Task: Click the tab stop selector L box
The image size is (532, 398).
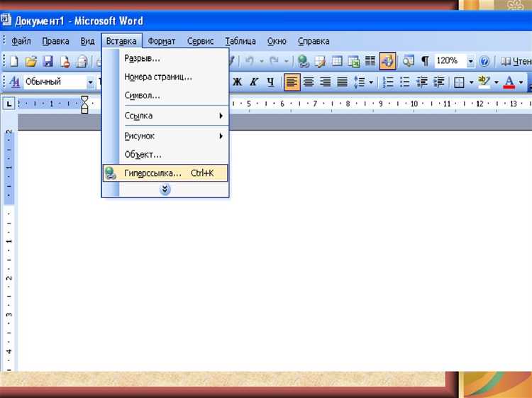Action: click(x=9, y=103)
